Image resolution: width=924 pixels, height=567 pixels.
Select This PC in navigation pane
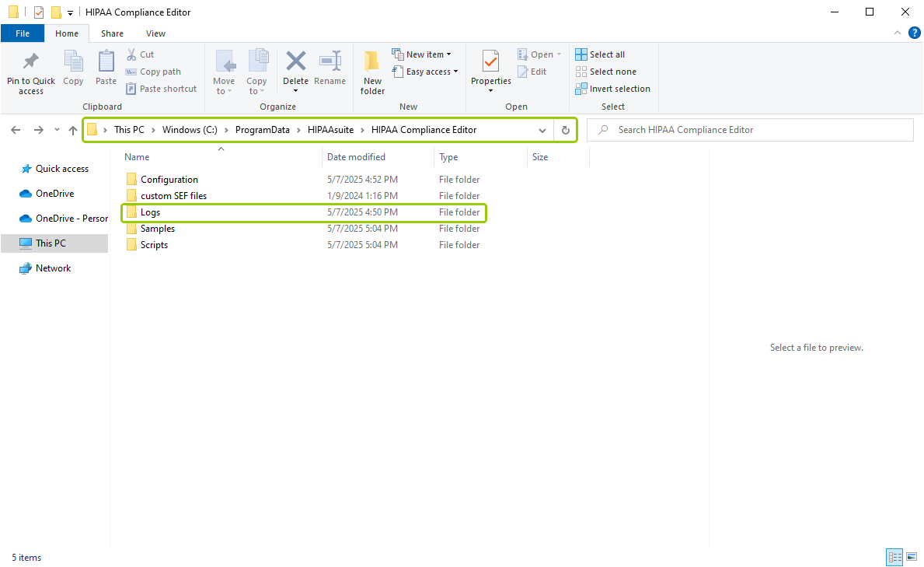pyautogui.click(x=55, y=243)
